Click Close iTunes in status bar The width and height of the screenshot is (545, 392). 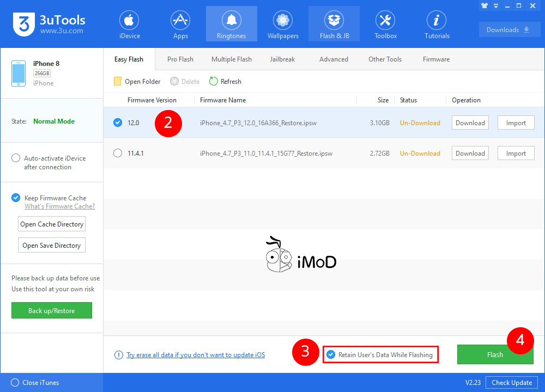[35, 383]
